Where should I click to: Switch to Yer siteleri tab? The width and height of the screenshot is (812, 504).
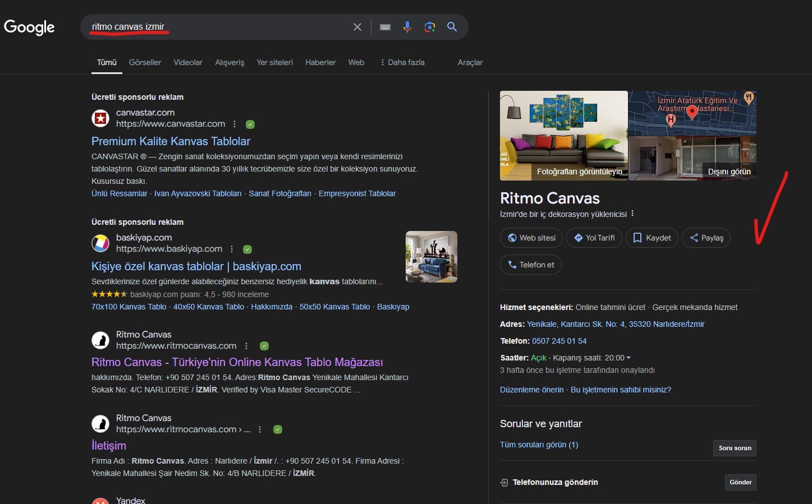coord(275,62)
